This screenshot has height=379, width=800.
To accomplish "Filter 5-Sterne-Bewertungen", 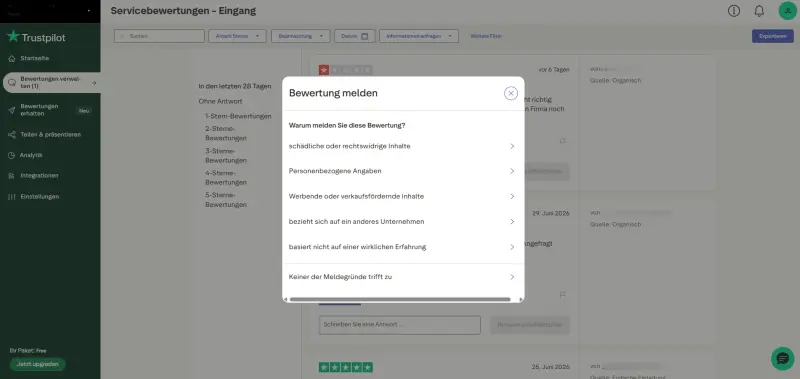I will (x=226, y=200).
